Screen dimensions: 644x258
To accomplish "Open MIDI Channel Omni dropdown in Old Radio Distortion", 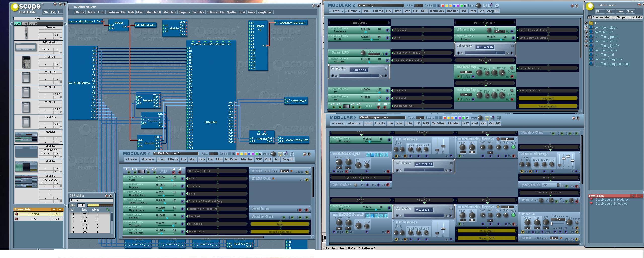I will [285, 171].
